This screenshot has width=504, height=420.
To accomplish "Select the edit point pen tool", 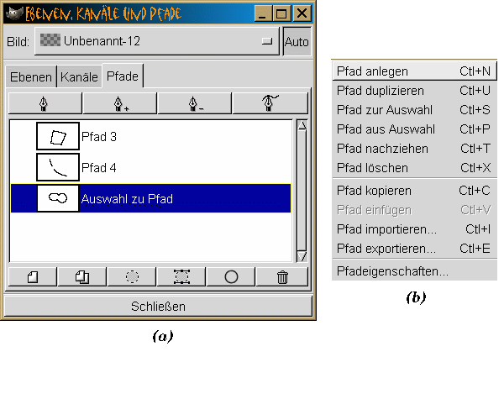I will click(270, 102).
